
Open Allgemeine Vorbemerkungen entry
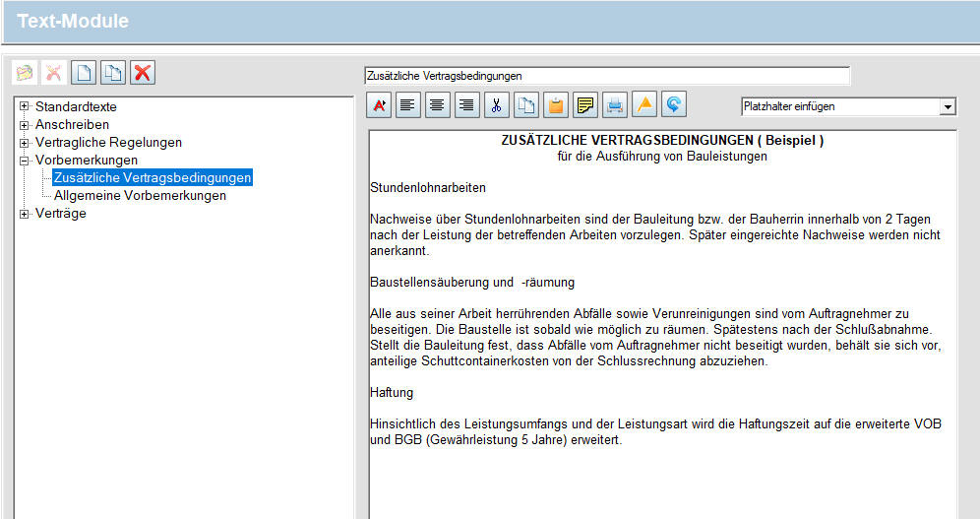click(x=140, y=196)
